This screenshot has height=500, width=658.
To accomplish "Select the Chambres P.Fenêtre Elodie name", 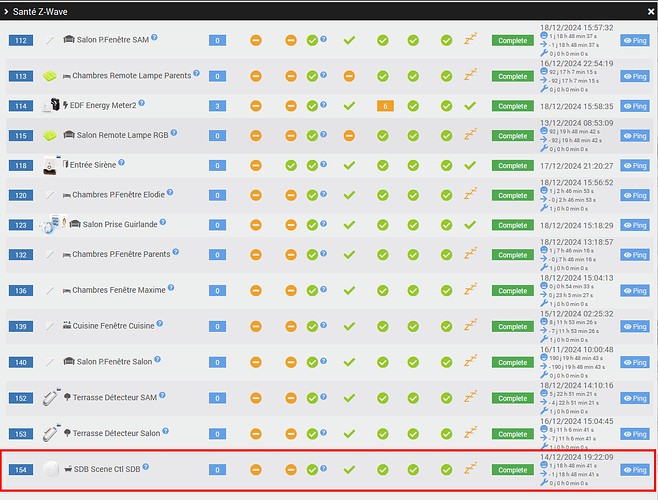I will tap(118, 195).
